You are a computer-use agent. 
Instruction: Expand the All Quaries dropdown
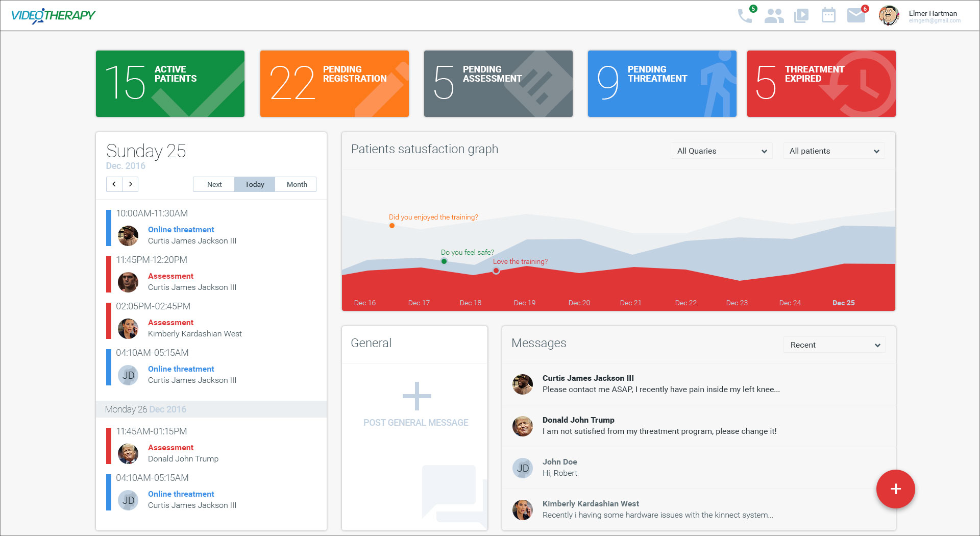721,151
